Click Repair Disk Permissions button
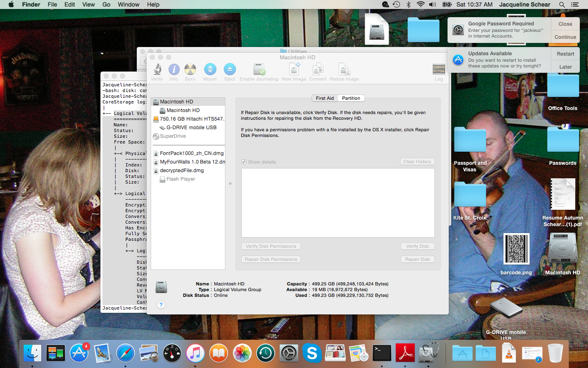This screenshot has width=588, height=368. coord(271,259)
